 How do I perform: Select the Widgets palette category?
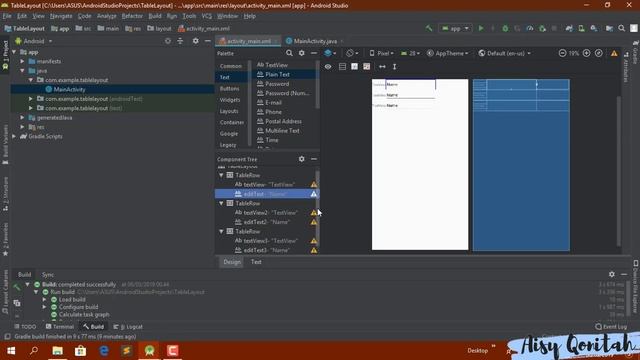[x=230, y=100]
